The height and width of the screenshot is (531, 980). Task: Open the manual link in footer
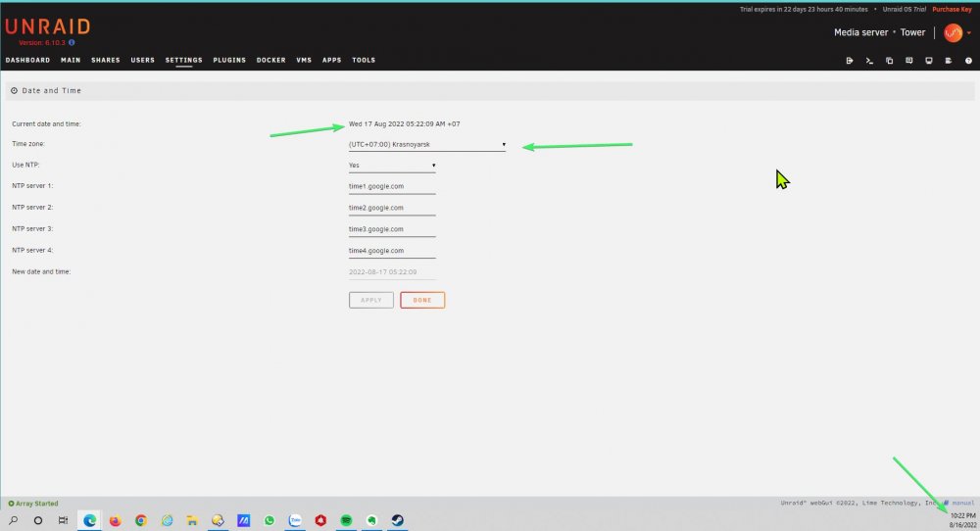click(x=962, y=503)
